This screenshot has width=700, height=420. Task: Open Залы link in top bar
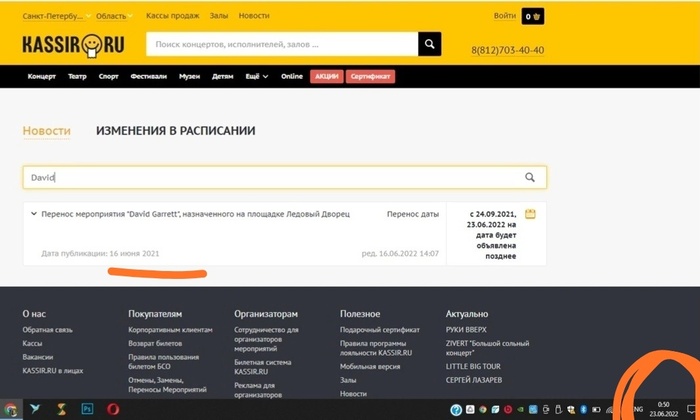(x=219, y=16)
